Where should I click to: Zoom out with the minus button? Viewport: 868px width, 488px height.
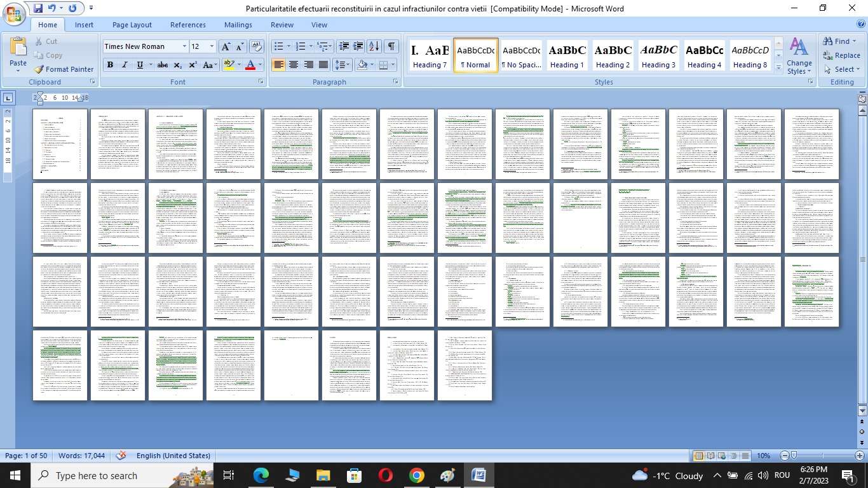(785, 456)
